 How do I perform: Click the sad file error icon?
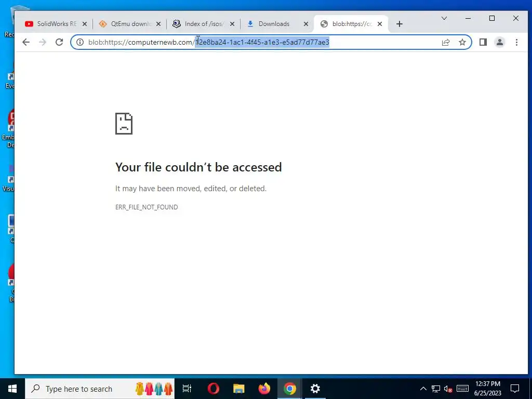[124, 124]
